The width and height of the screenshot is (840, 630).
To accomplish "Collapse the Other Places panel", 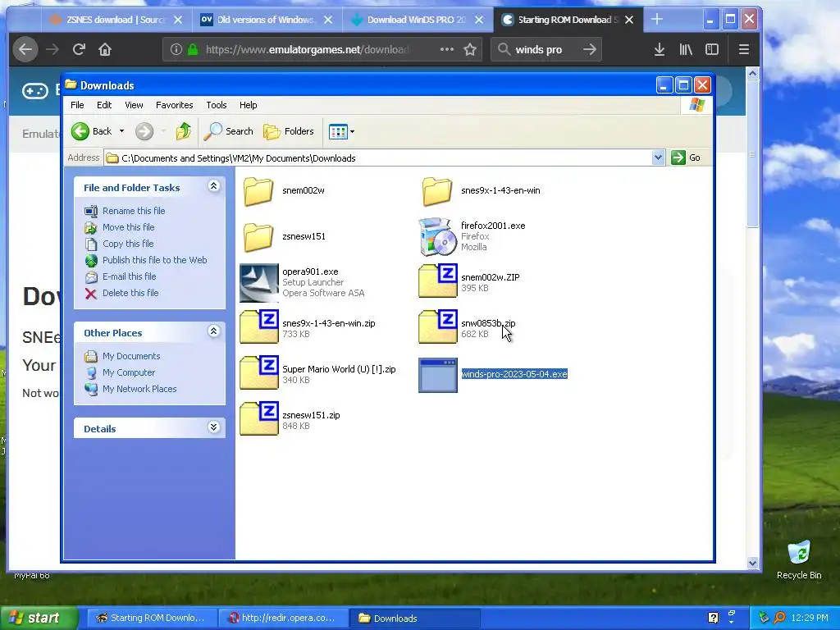I will (x=214, y=331).
